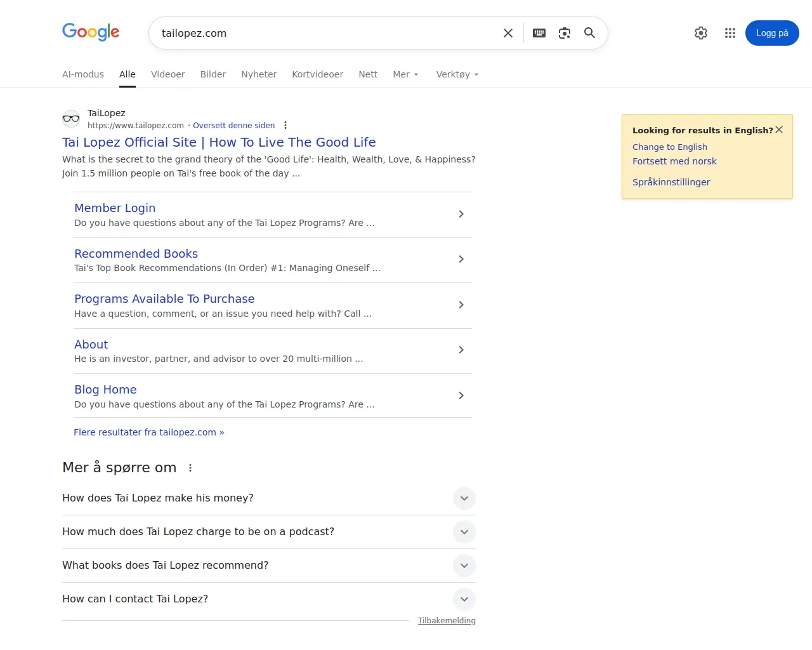Switch to the Kortvideoer tab

(x=318, y=74)
